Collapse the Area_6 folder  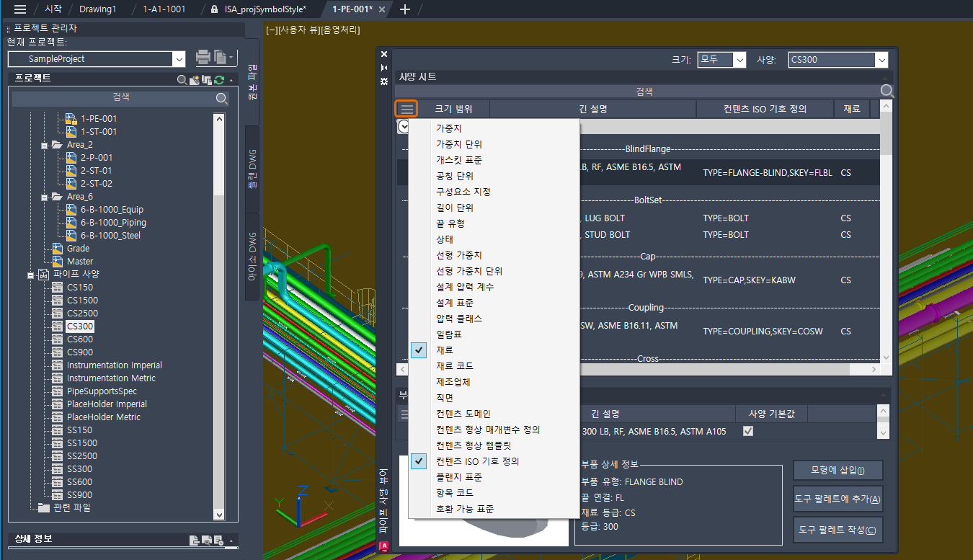pos(45,197)
